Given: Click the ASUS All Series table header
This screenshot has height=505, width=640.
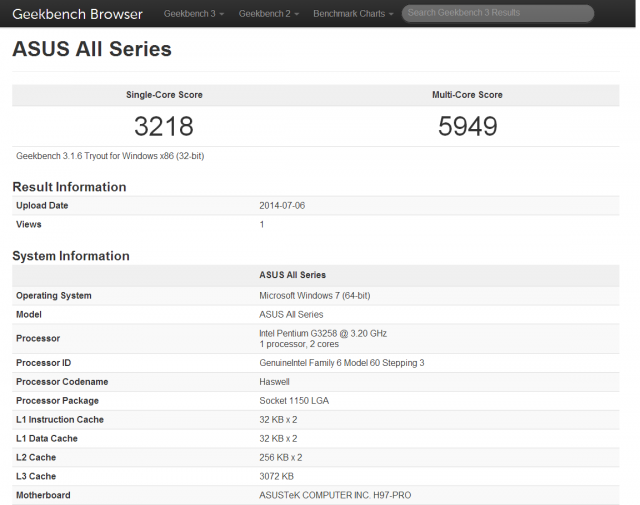Looking at the screenshot, I should pyautogui.click(x=293, y=275).
